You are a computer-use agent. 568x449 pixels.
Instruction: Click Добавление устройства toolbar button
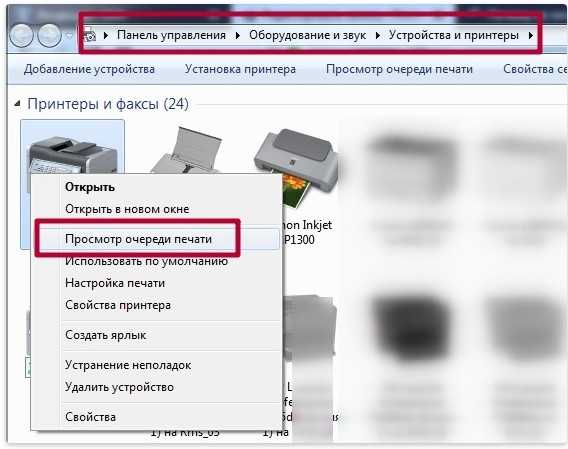(x=89, y=69)
